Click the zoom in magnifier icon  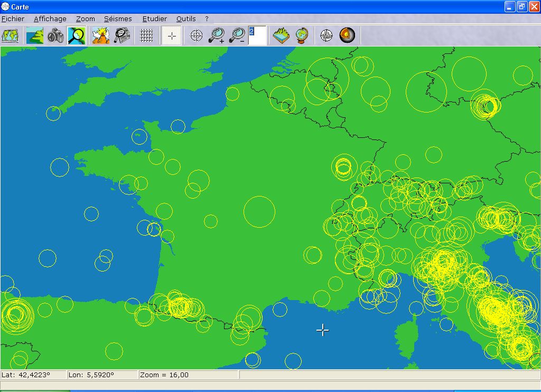(217, 35)
